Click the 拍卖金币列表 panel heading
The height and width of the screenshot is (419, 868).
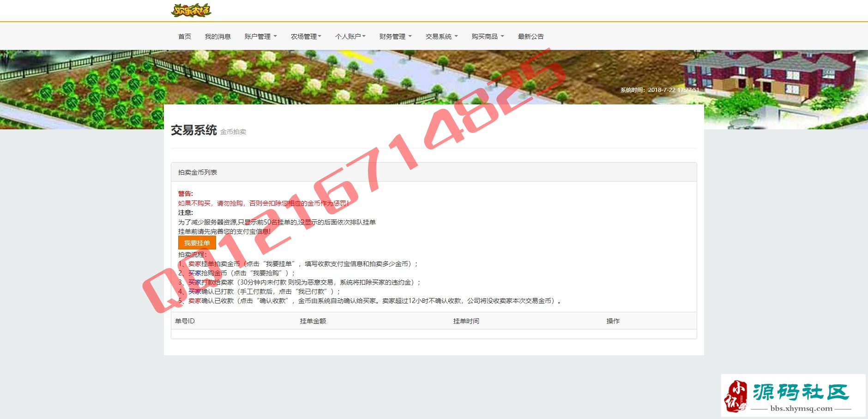pyautogui.click(x=198, y=172)
